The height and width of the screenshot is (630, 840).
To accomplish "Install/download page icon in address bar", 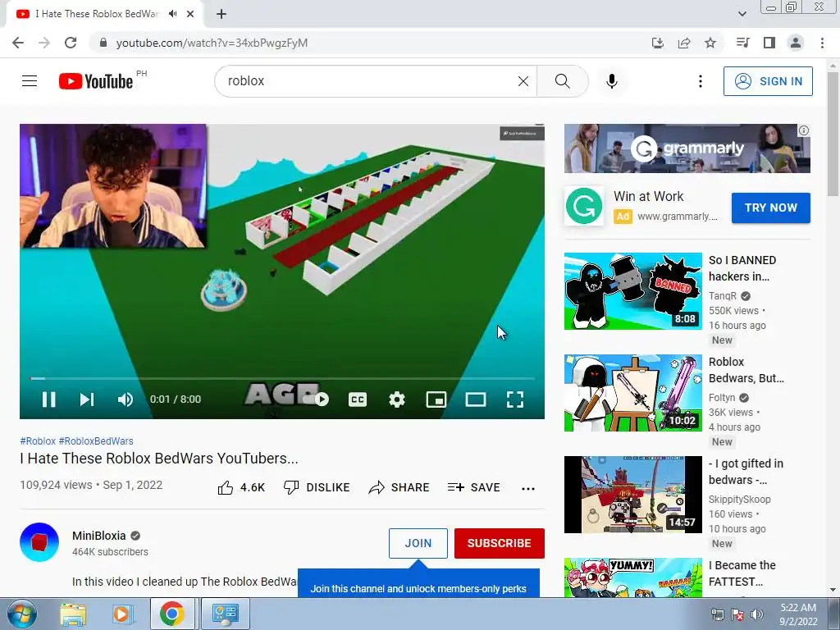I will tap(657, 43).
